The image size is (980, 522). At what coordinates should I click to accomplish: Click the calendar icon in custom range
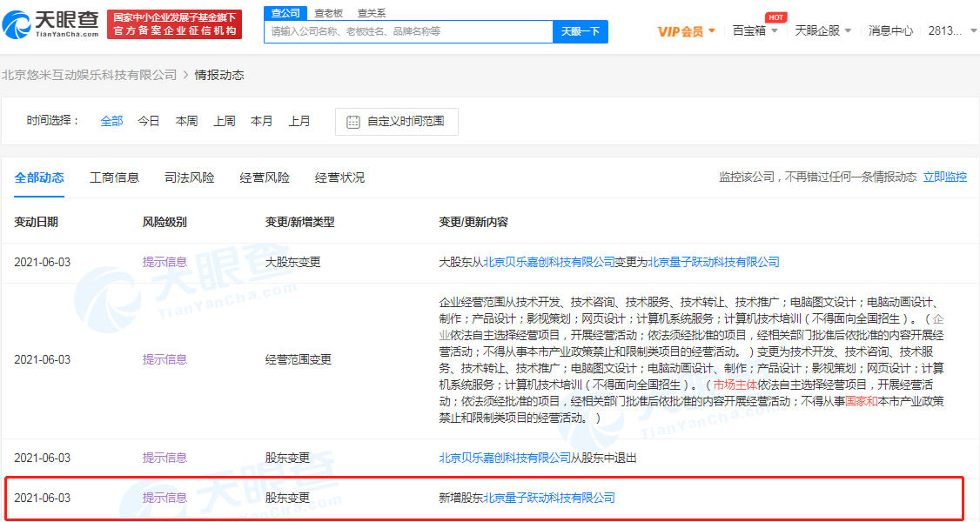click(x=353, y=122)
